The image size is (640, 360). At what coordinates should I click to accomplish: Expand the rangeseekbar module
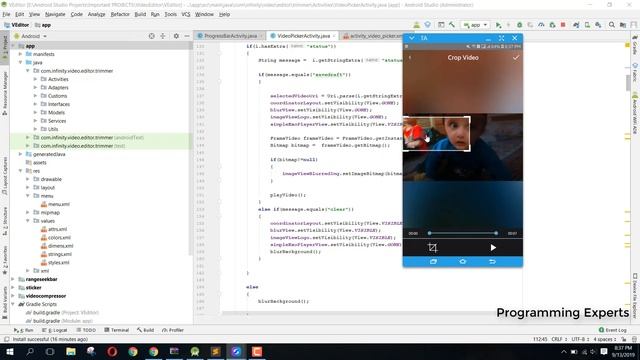tap(13, 279)
